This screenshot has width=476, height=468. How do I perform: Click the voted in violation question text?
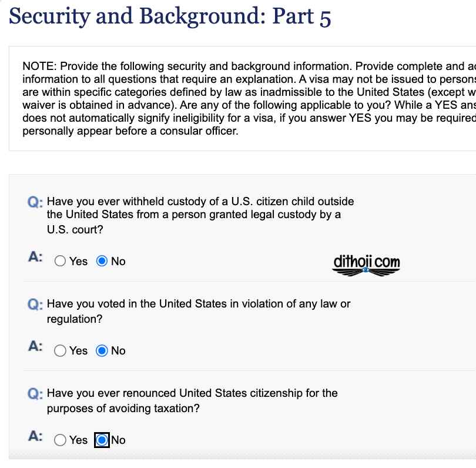click(x=199, y=311)
